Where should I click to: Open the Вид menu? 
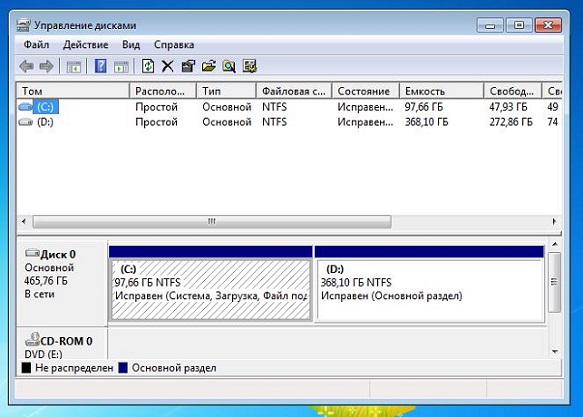[131, 45]
